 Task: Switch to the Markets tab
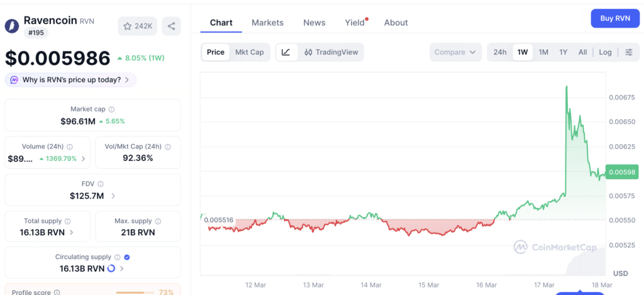pyautogui.click(x=267, y=23)
